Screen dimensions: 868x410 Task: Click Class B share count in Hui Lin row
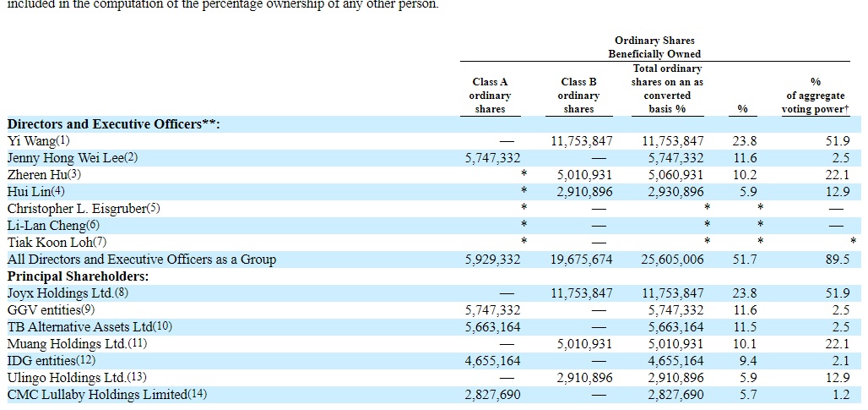click(x=584, y=192)
